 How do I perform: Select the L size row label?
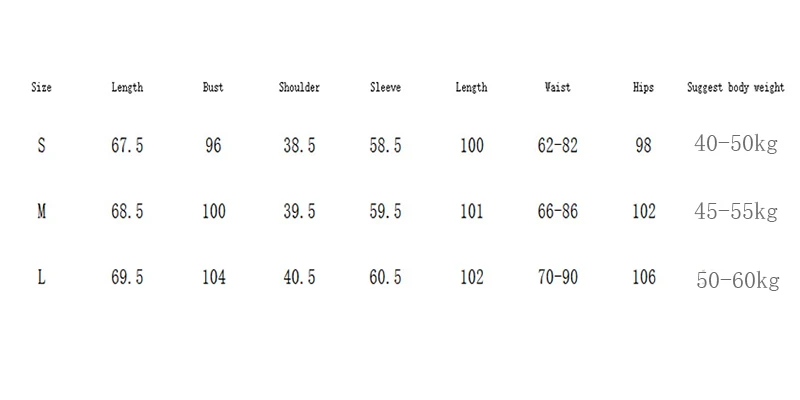tap(41, 278)
